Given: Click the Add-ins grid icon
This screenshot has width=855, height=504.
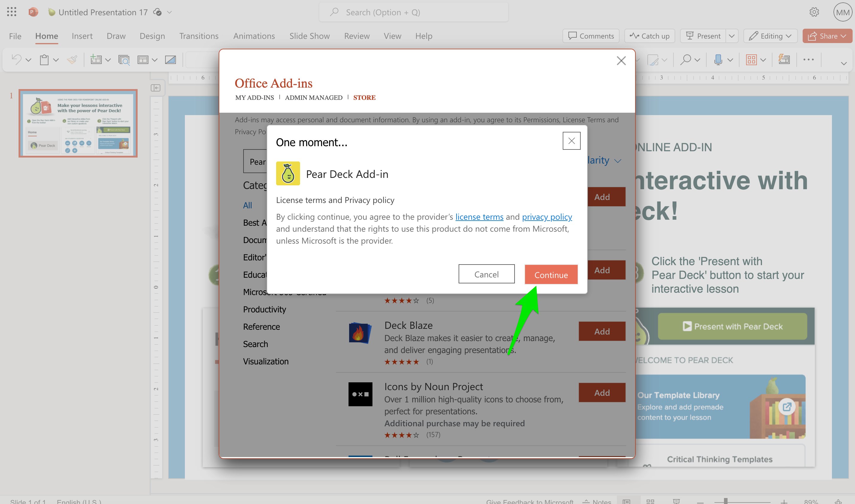Looking at the screenshot, I should pos(751,60).
